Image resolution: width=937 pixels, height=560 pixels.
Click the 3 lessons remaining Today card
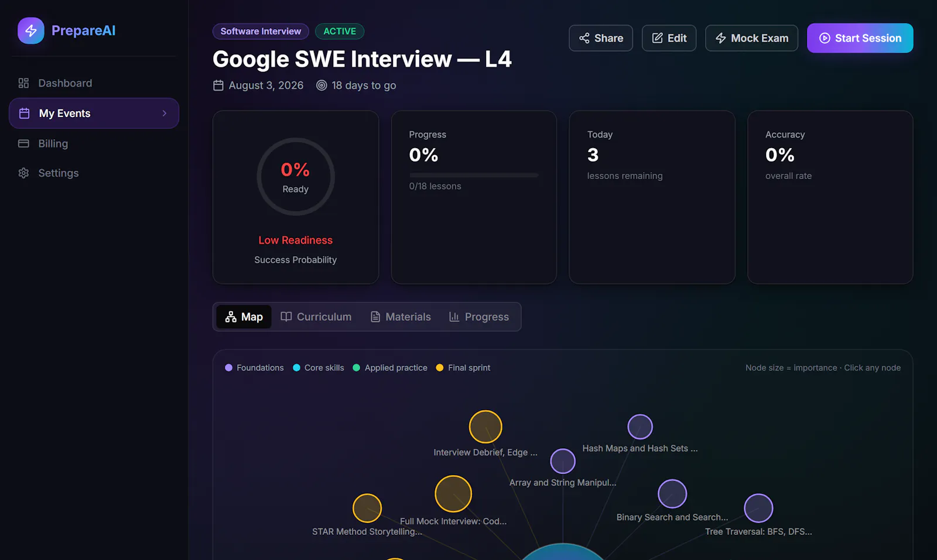pos(652,197)
